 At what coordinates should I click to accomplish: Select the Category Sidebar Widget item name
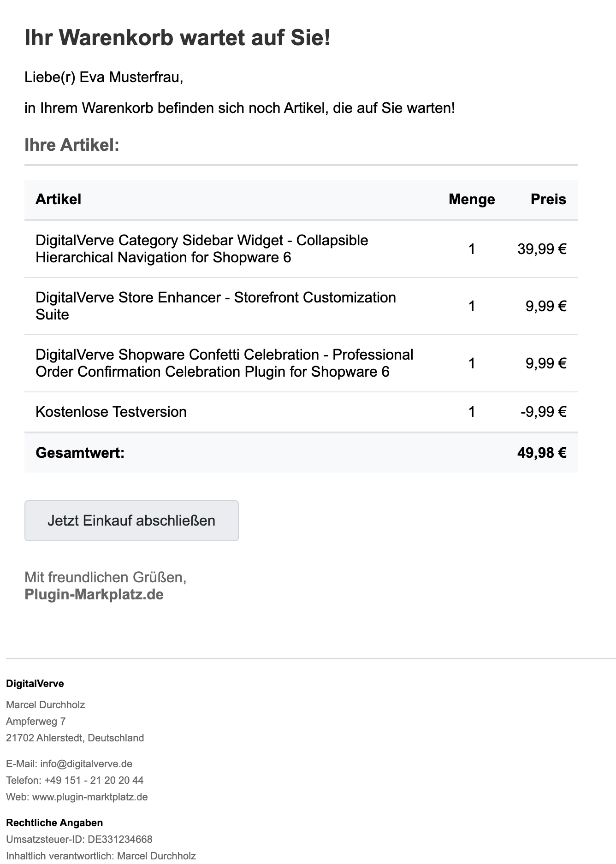pyautogui.click(x=201, y=249)
